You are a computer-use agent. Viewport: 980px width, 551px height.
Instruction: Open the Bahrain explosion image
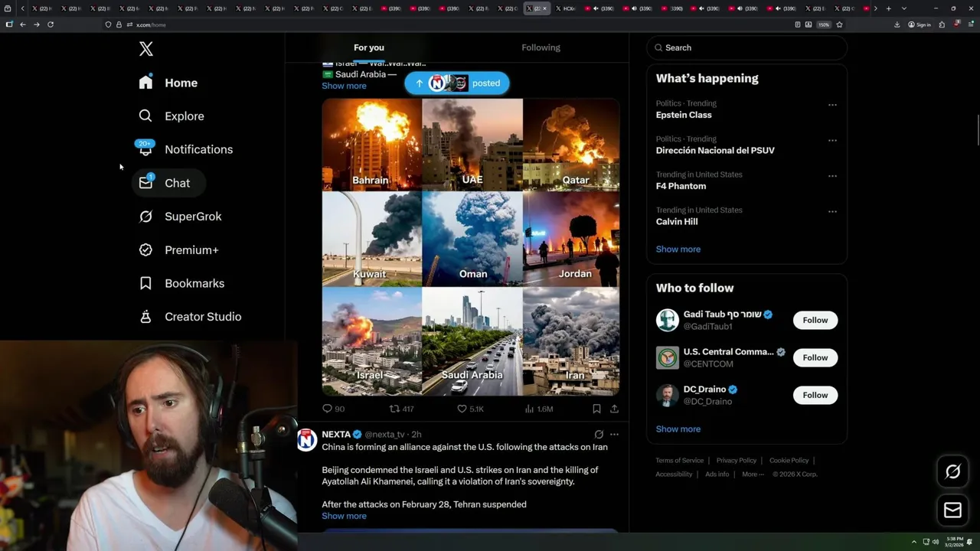pyautogui.click(x=371, y=144)
